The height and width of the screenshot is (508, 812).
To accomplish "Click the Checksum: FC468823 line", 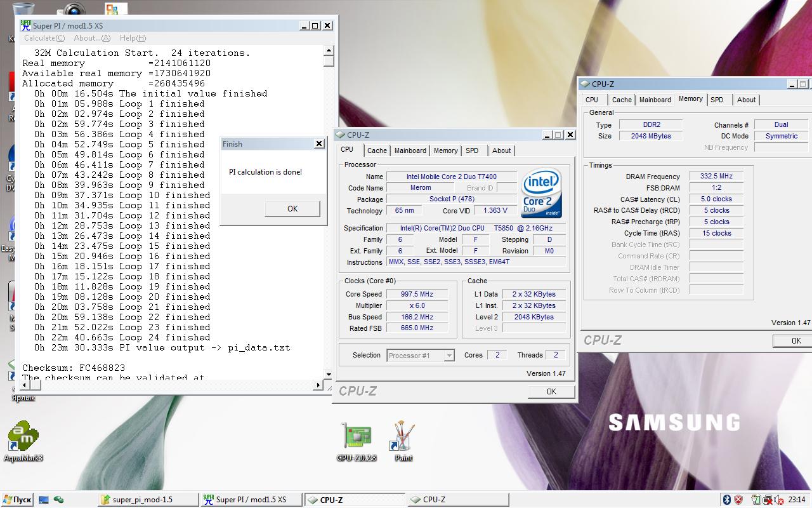I will coord(74,368).
